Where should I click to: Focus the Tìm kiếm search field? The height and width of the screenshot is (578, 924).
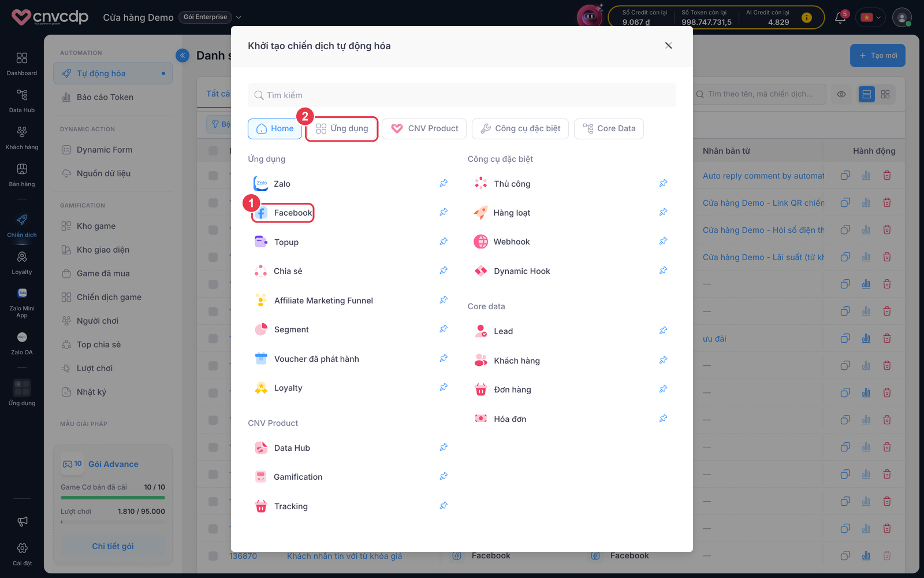pos(462,95)
